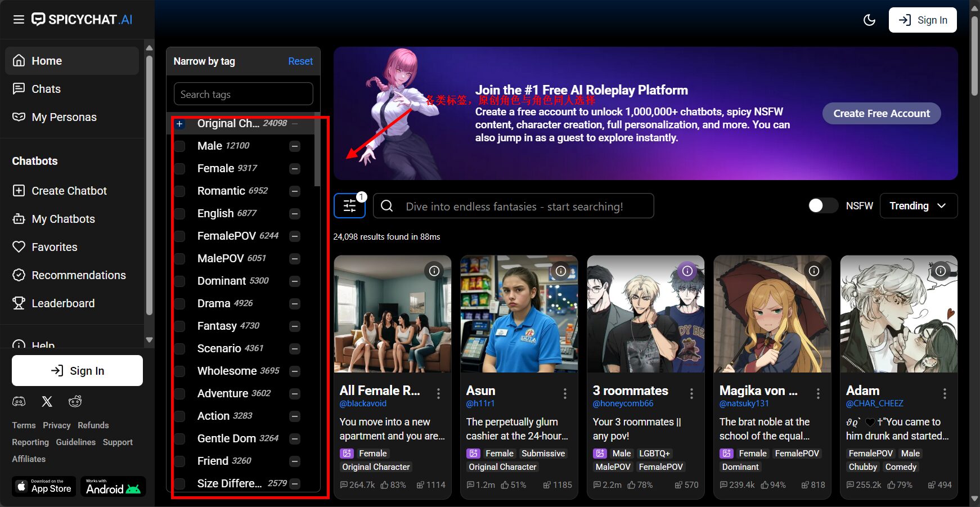Check the Drama tag checkbox
This screenshot has width=980, height=507.
[179, 304]
